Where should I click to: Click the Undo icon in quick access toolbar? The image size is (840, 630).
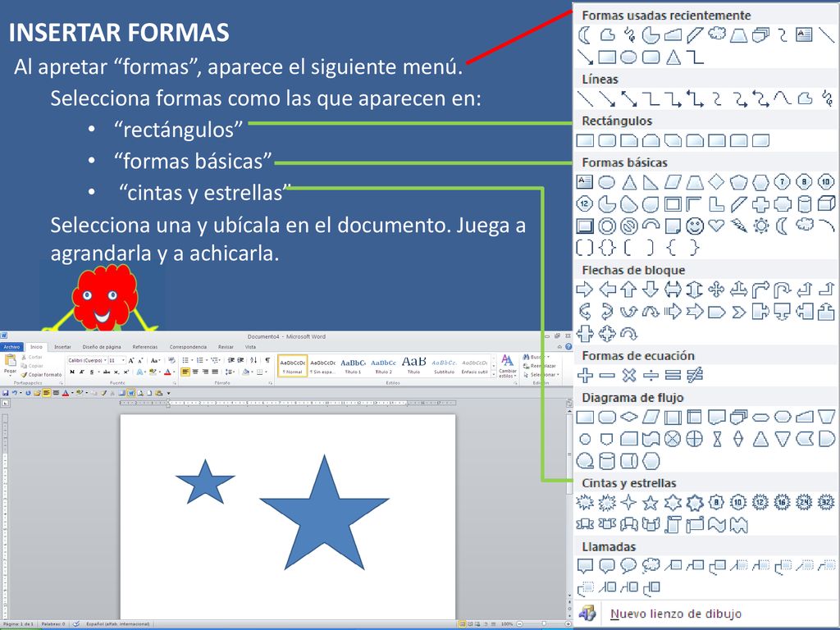(x=15, y=393)
